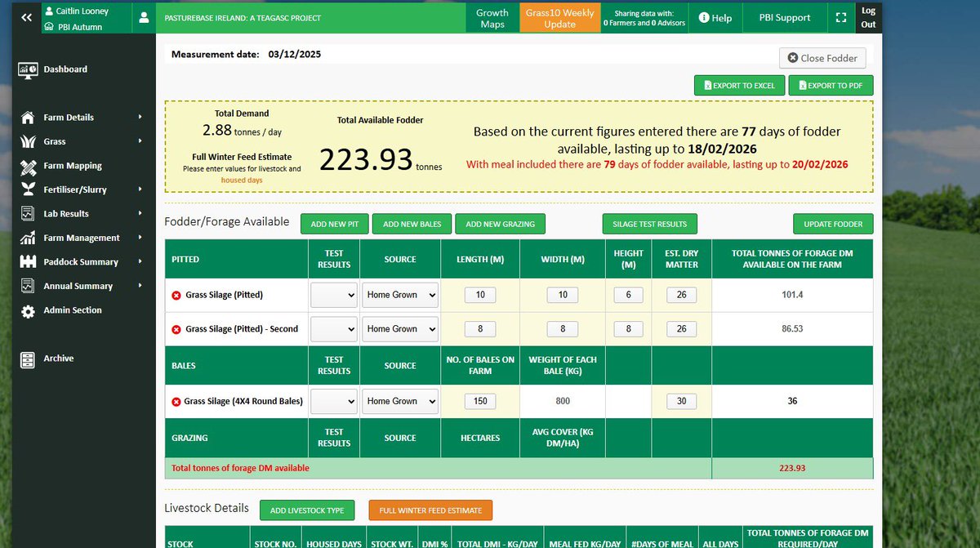The image size is (980, 548).
Task: Expand the Lab Results submenu arrow
Action: 140,213
